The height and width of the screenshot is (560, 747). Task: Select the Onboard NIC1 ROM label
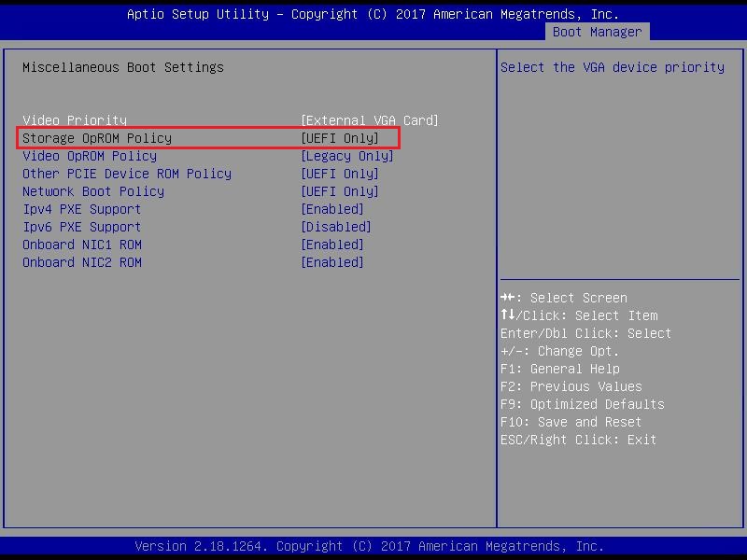(x=82, y=245)
